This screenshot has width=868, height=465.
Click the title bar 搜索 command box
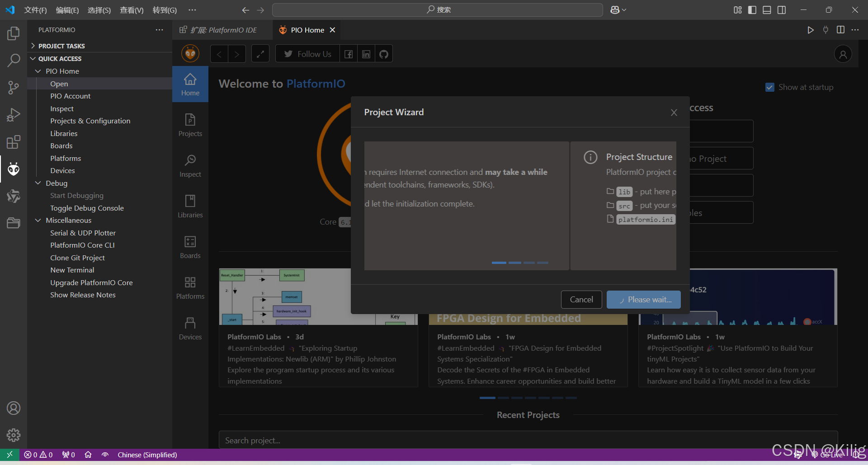click(438, 10)
